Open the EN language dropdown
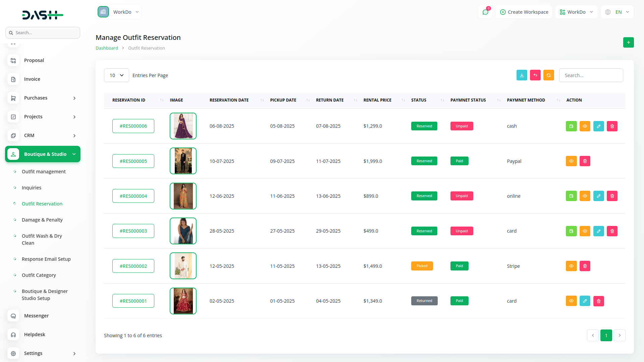 pos(618,12)
